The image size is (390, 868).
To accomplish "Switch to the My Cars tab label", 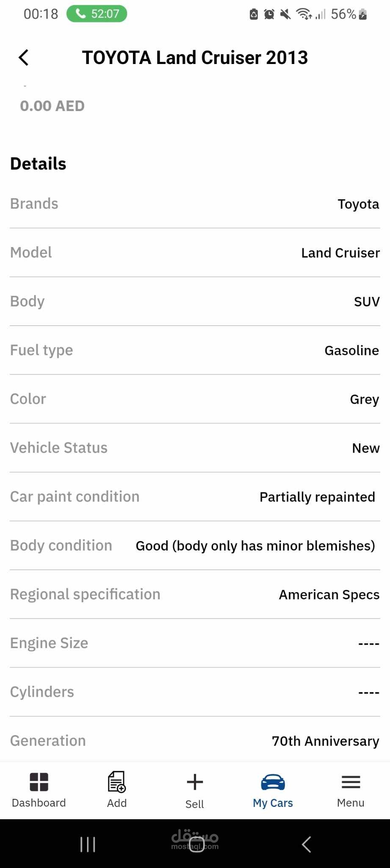I will [x=273, y=803].
